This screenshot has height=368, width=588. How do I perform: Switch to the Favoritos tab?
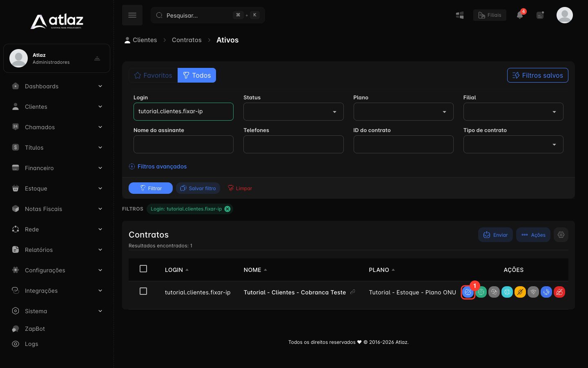153,75
